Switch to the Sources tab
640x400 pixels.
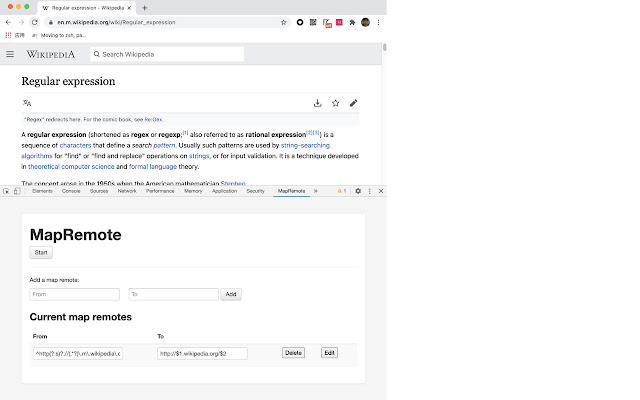click(99, 191)
